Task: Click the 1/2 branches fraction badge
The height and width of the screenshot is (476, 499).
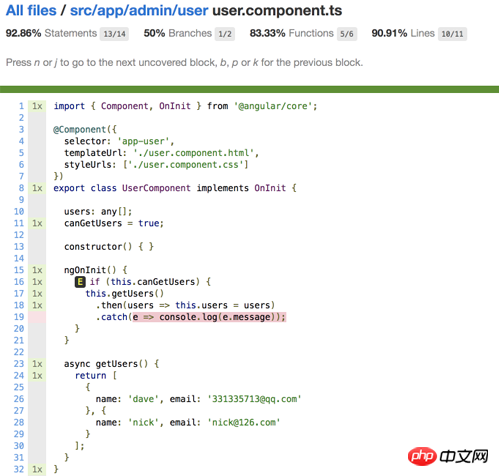Action: click(225, 34)
